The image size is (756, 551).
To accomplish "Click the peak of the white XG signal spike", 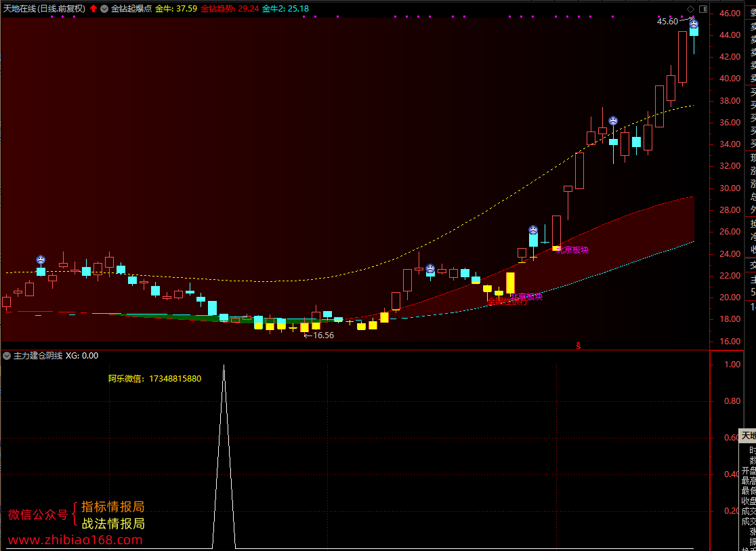I will 224,366.
